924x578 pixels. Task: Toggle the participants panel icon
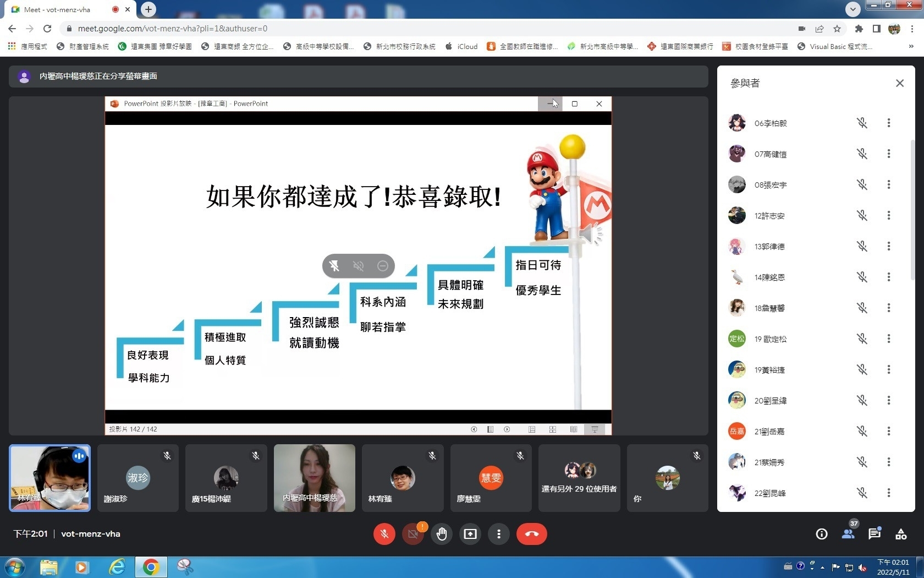coord(848,534)
